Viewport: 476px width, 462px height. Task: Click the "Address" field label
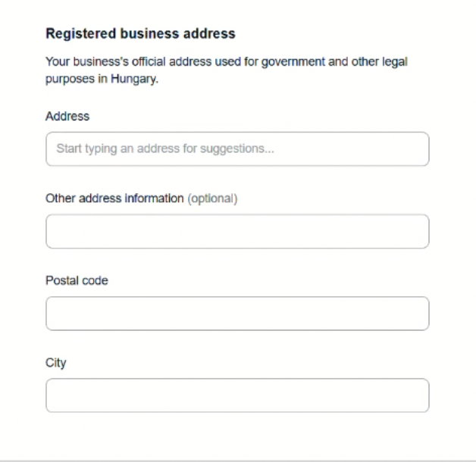(67, 117)
